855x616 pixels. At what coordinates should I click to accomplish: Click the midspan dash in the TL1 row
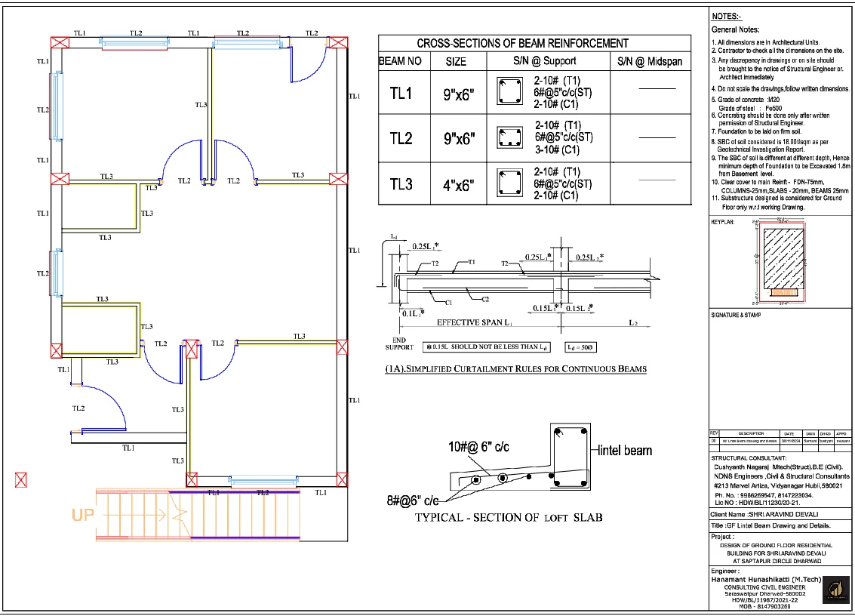[x=657, y=88]
